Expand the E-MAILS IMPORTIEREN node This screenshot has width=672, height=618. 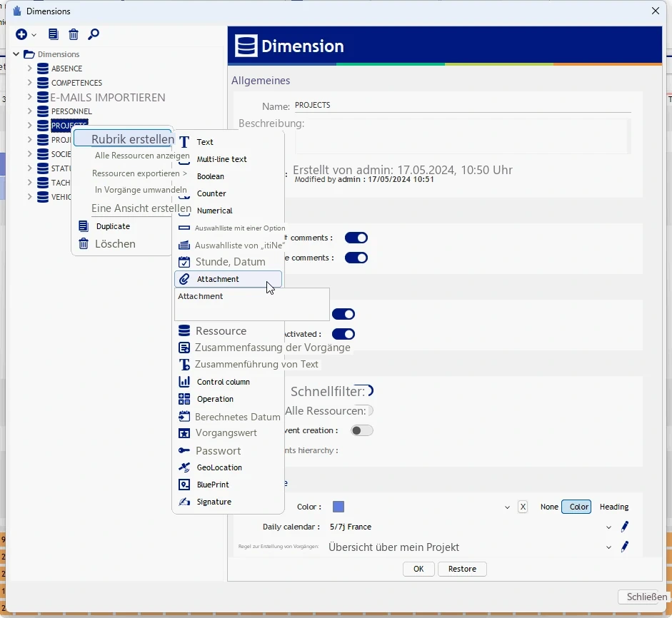tap(29, 97)
